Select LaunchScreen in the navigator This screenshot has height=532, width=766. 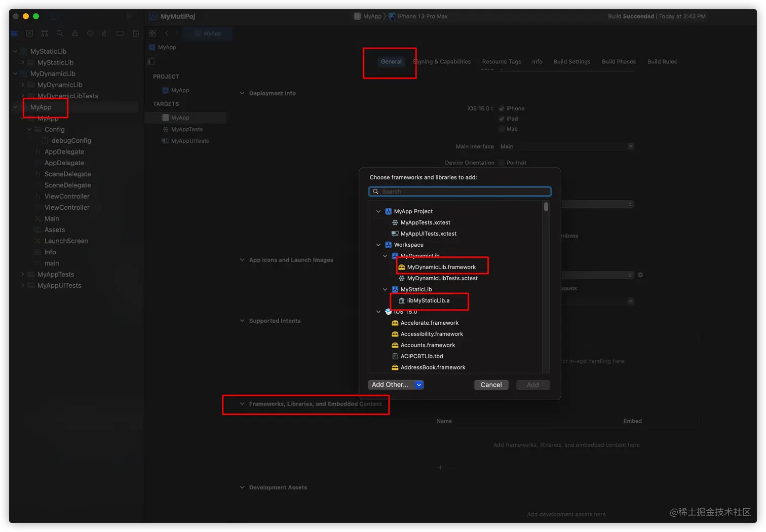pyautogui.click(x=66, y=241)
